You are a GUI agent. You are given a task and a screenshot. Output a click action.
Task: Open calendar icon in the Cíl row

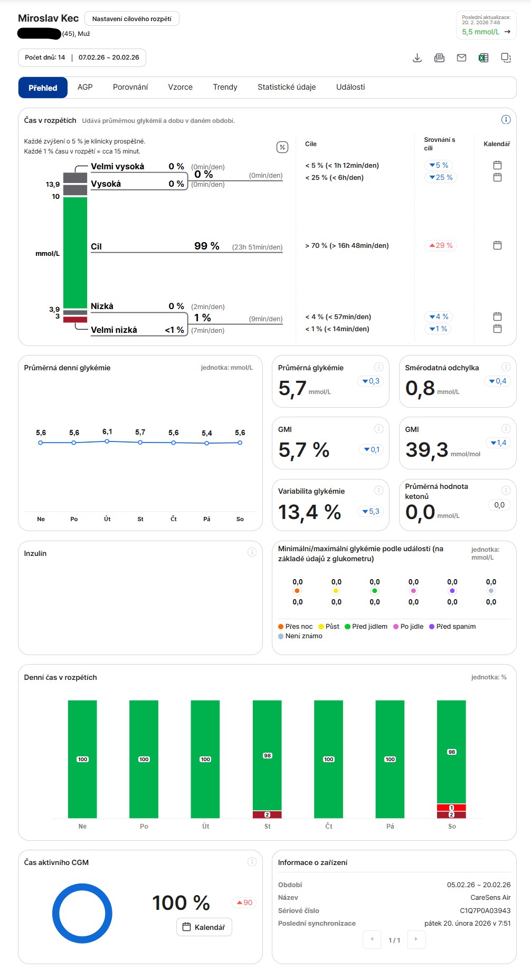[x=497, y=245]
